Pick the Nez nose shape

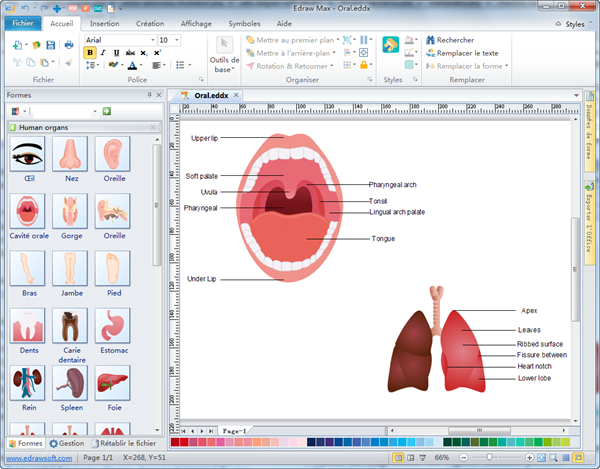(x=70, y=154)
